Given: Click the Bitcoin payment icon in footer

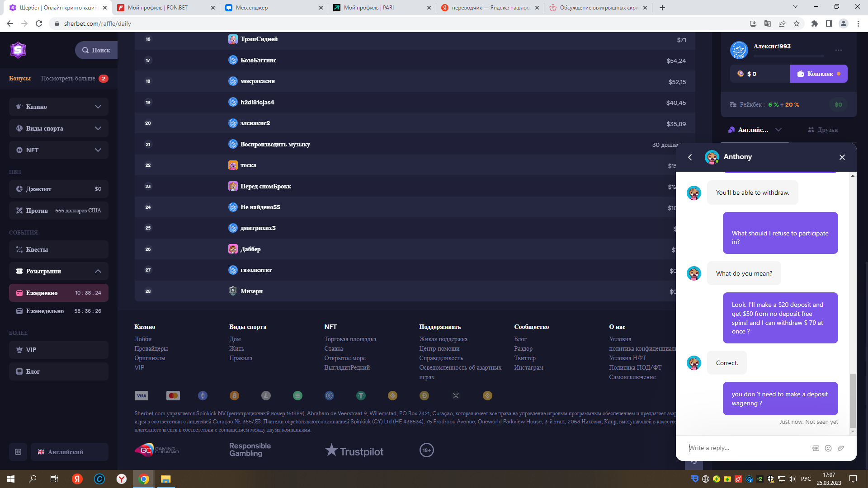Looking at the screenshot, I should (x=234, y=396).
